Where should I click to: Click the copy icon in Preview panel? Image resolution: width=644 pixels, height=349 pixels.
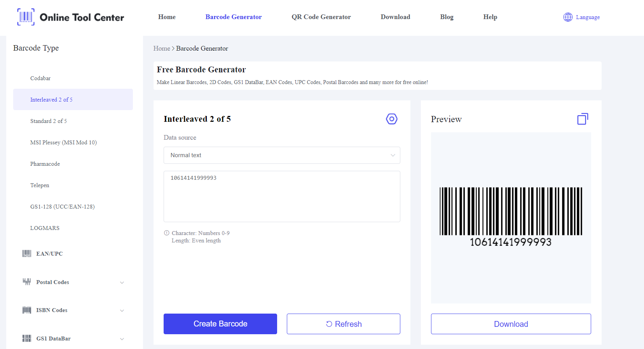pyautogui.click(x=583, y=119)
